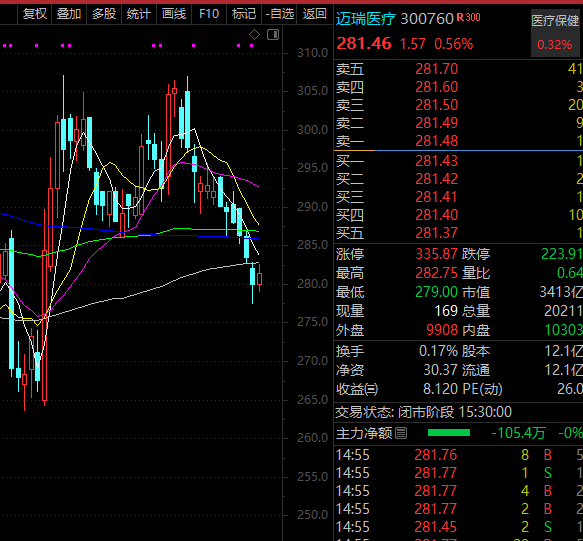Open the 复权 adjustment menu
The height and width of the screenshot is (541, 583).
(x=35, y=14)
